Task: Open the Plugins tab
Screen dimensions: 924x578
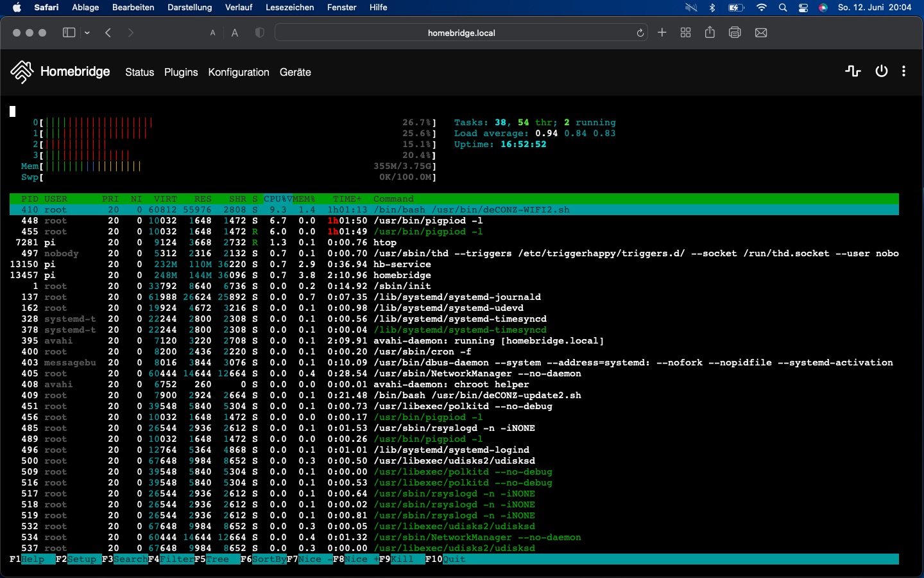Action: pos(181,72)
